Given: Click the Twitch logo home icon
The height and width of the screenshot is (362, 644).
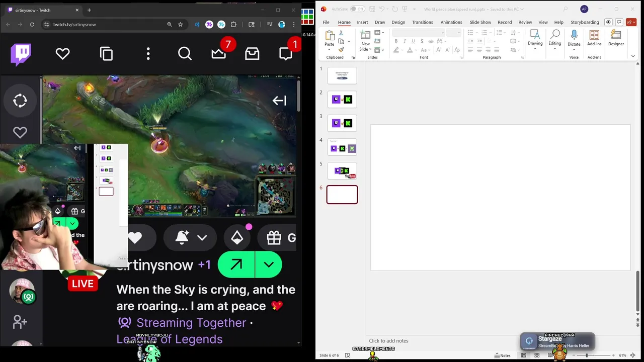Looking at the screenshot, I should point(21,54).
